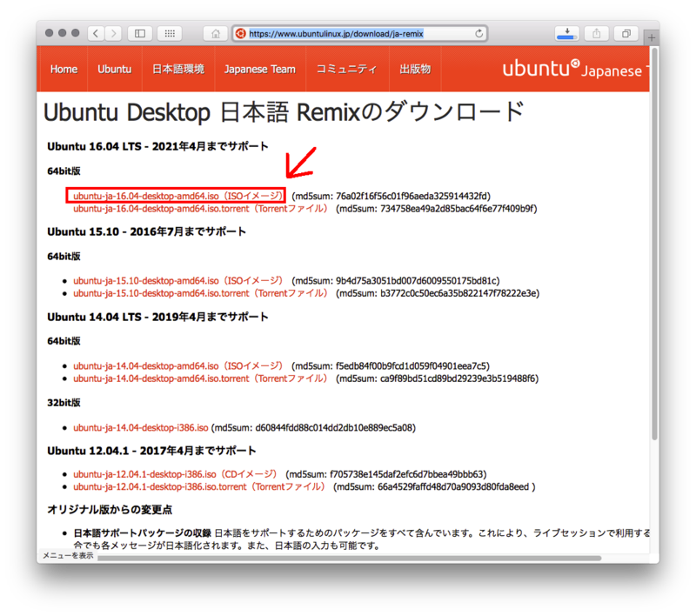
Task: Download ubuntu-ja-14.04-desktop-i386.iso link
Action: (141, 427)
